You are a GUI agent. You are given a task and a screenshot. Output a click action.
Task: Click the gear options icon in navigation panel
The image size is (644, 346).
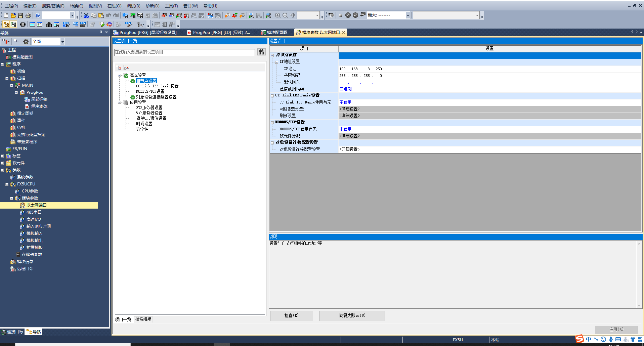click(x=26, y=42)
